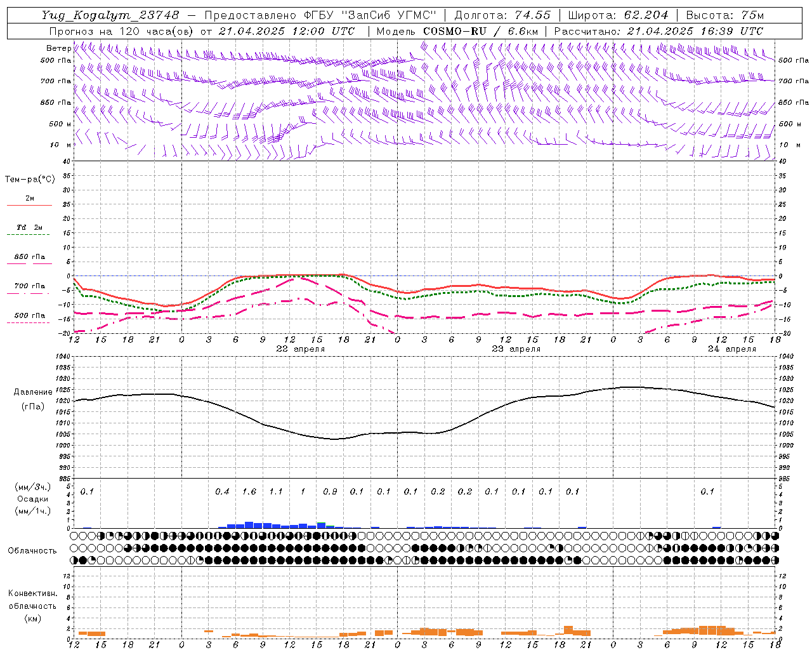Viewport: 812px width, 650px height.
Task: Click the Долгота: 74.55 longitude value
Action: (503, 15)
